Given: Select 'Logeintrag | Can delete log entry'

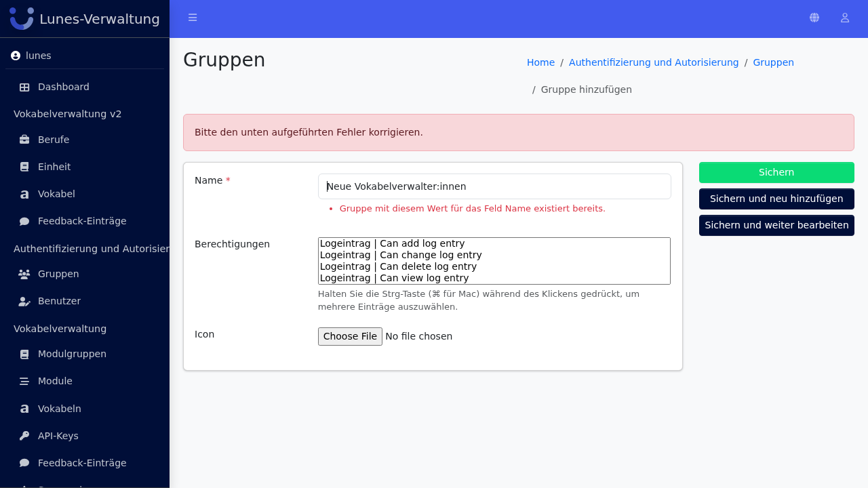Looking at the screenshot, I should 494,266.
